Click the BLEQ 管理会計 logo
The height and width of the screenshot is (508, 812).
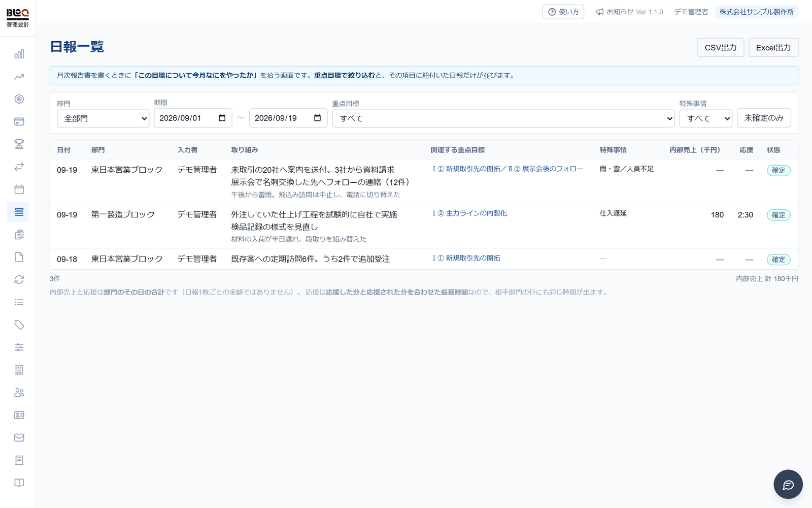coord(18,18)
